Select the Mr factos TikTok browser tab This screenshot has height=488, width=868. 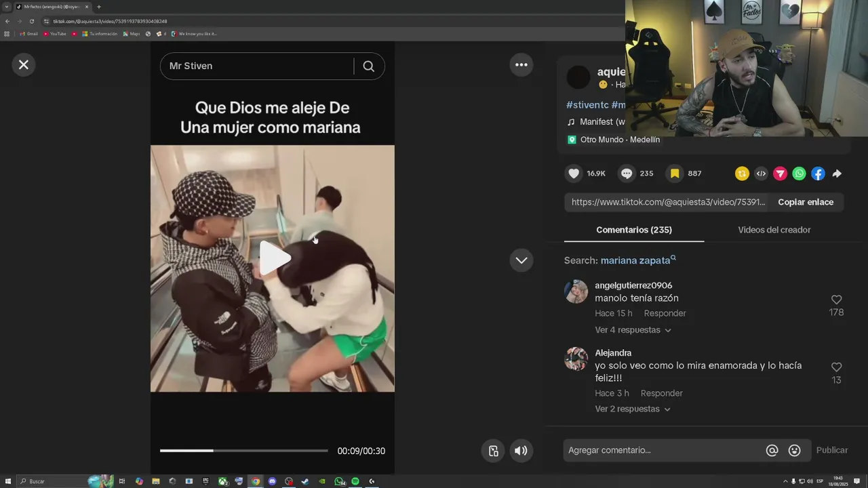52,7
